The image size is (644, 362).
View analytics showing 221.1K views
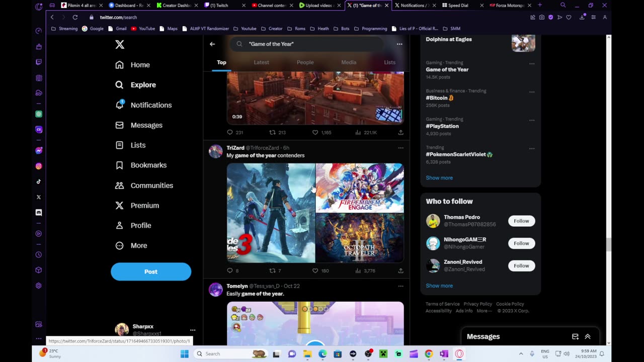pyautogui.click(x=366, y=132)
